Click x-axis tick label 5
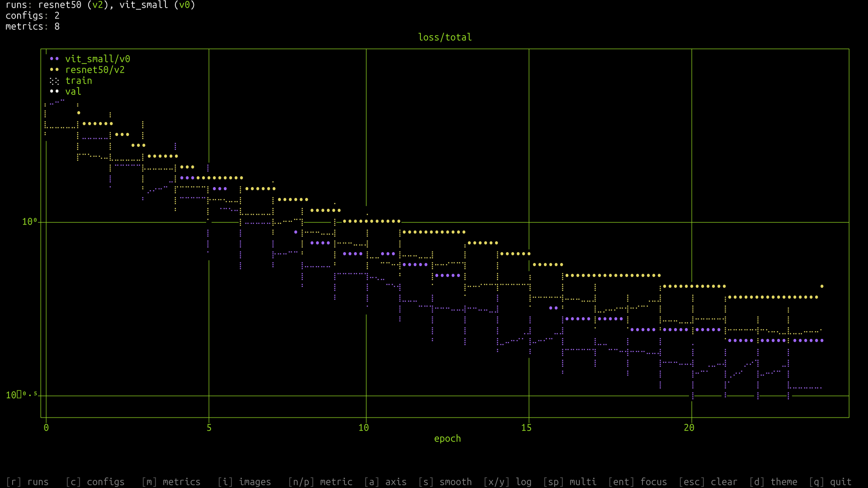 pos(209,427)
